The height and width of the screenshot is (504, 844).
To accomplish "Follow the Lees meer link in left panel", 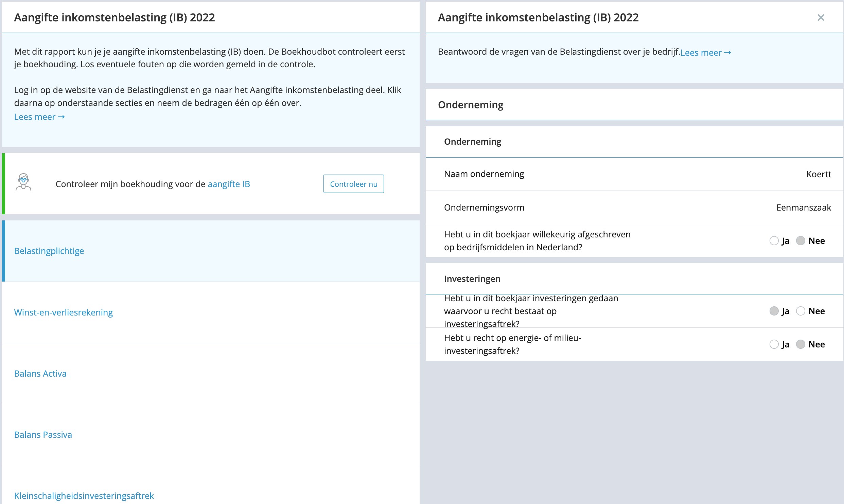I will click(39, 117).
